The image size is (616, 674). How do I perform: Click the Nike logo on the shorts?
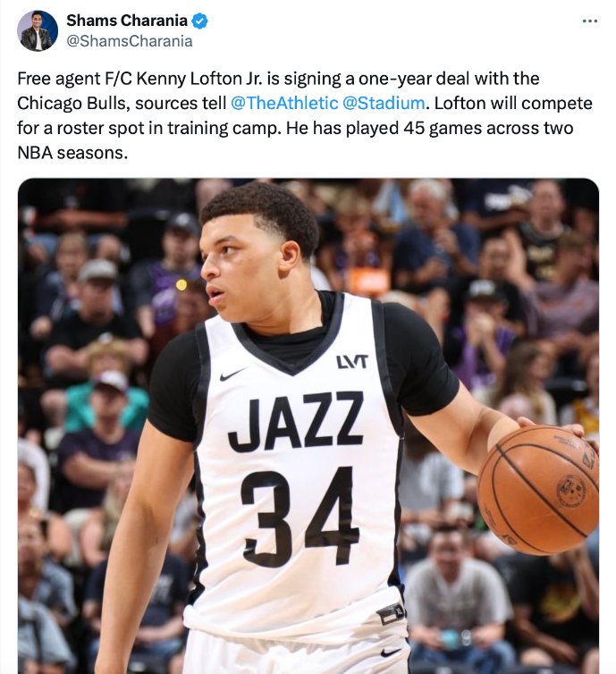pos(392,652)
